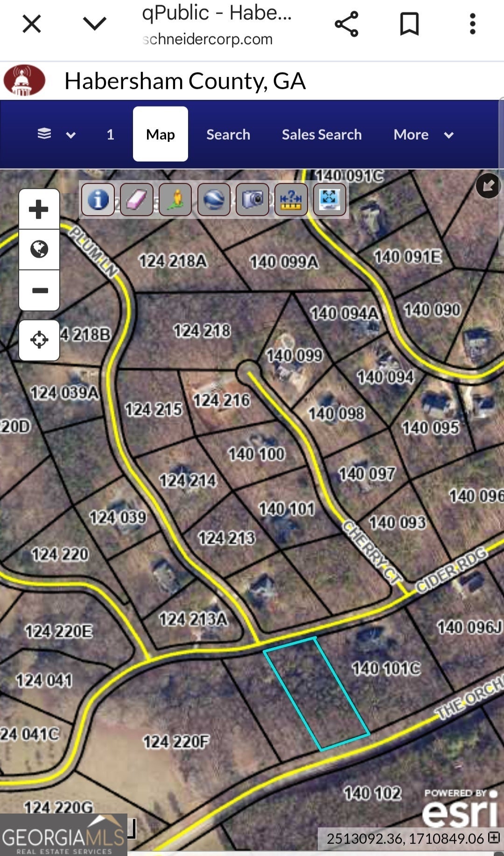Reset map to full extent globe

tap(39, 249)
